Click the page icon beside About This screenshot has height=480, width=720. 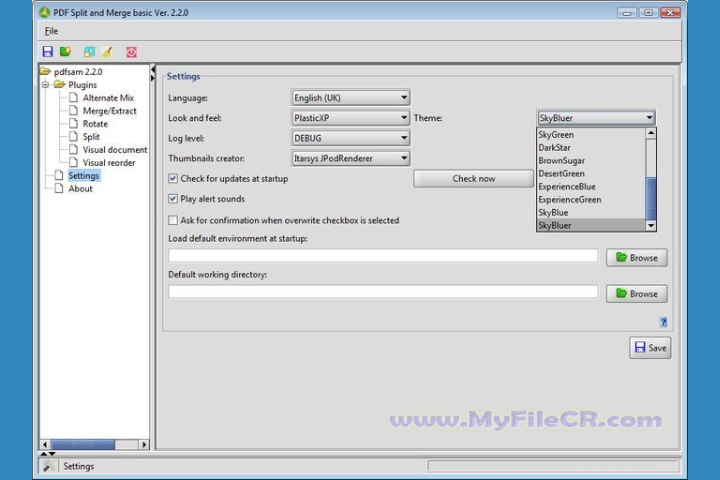click(x=59, y=188)
